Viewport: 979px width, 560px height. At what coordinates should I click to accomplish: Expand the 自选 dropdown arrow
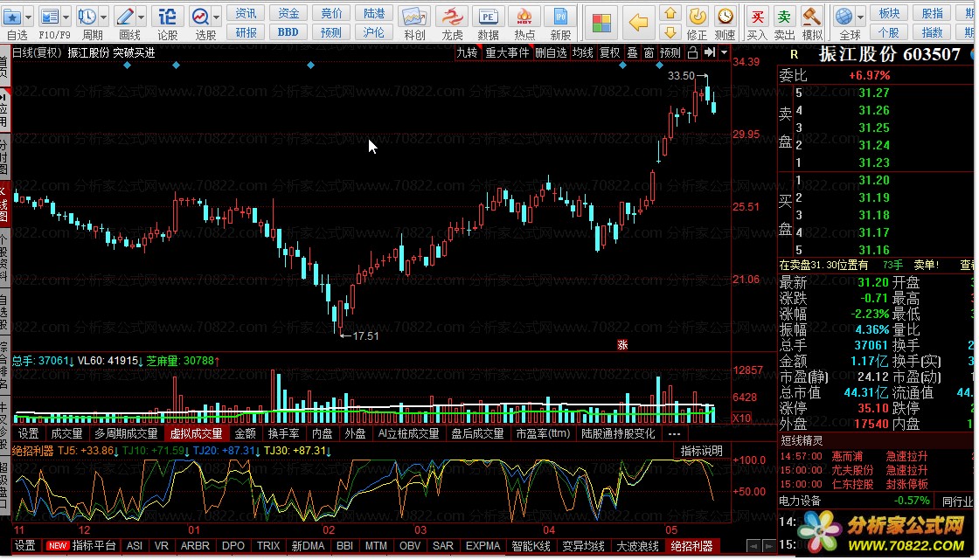28,17
